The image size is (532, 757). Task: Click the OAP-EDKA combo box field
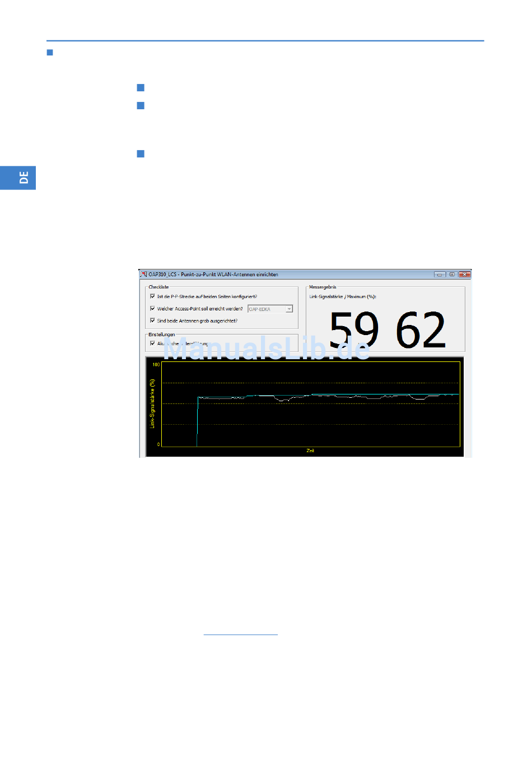(x=270, y=309)
